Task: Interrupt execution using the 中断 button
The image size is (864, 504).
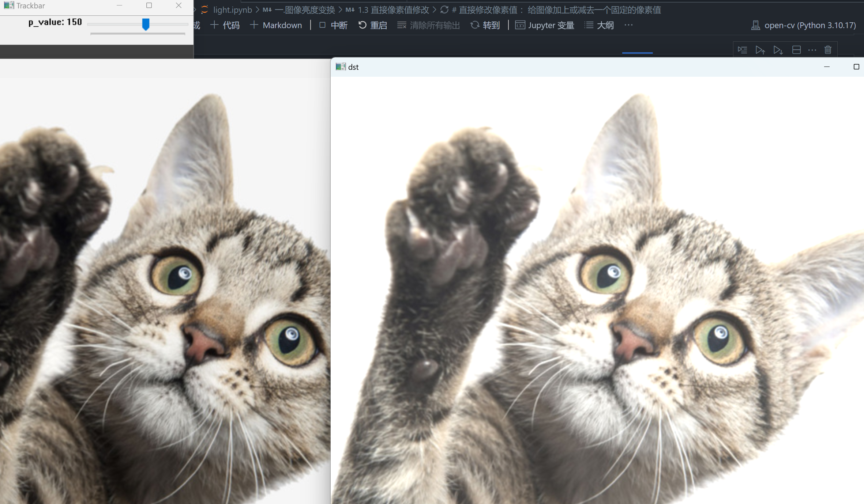Action: [x=333, y=25]
